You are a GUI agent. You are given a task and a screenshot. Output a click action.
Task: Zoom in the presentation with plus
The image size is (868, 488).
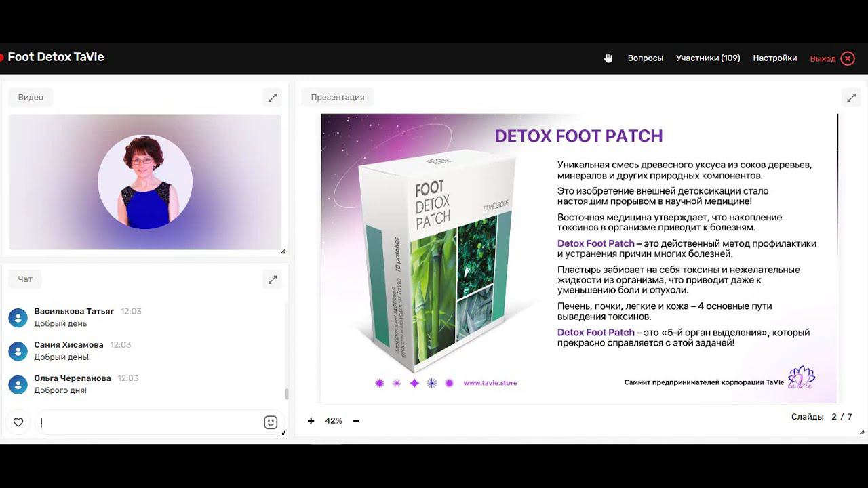coord(311,421)
